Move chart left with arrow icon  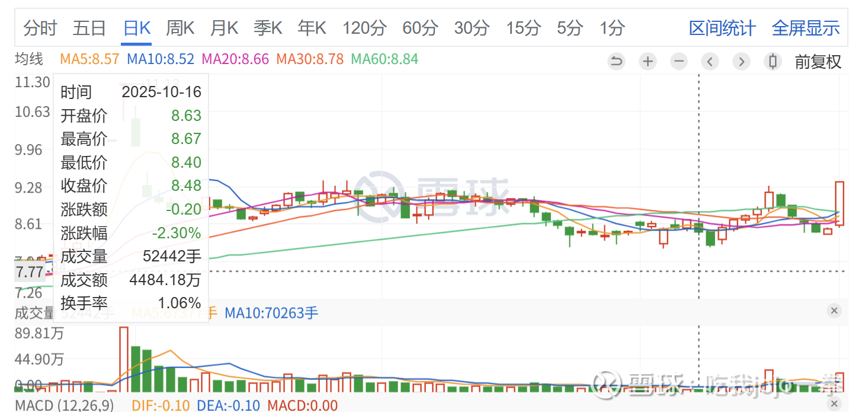(710, 61)
